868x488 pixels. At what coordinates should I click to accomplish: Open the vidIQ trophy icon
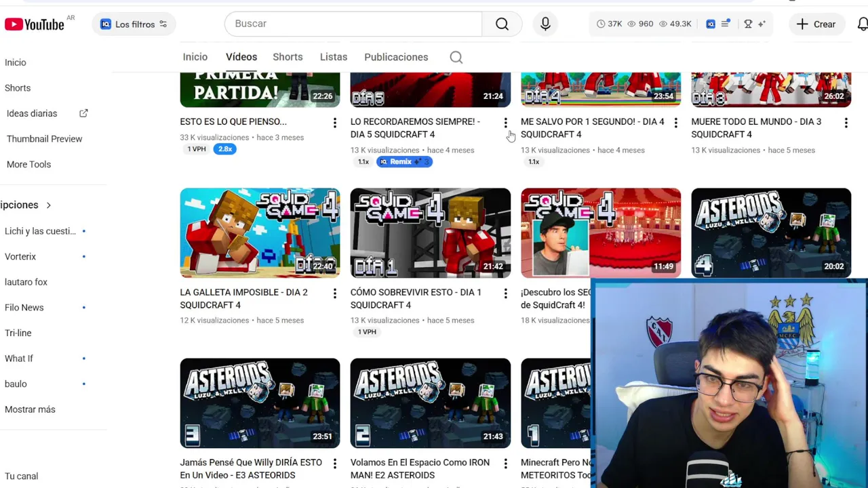[x=748, y=24]
